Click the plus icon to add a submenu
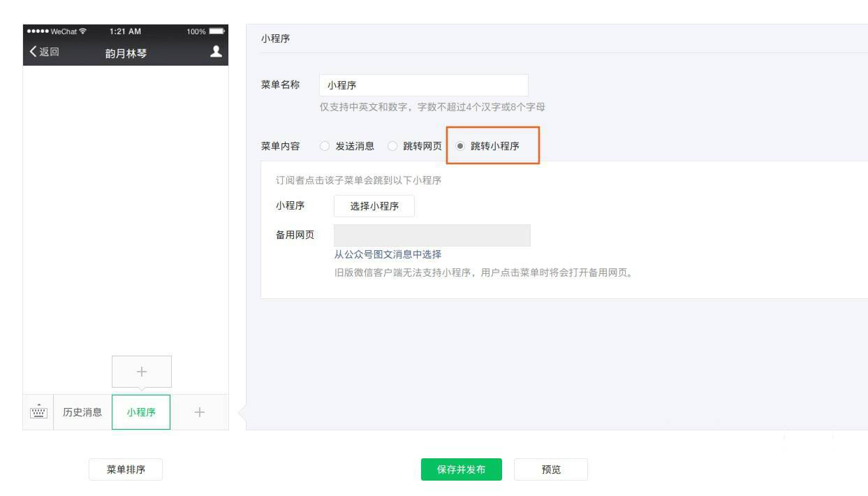The height and width of the screenshot is (496, 868). click(x=141, y=371)
